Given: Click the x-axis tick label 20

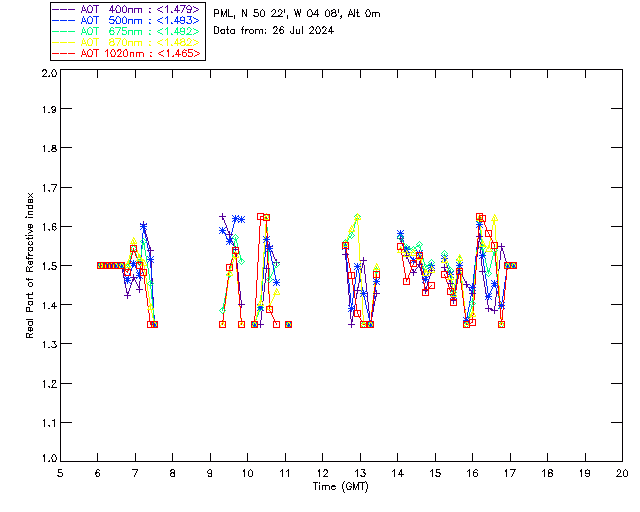Looking at the screenshot, I should point(622,473).
